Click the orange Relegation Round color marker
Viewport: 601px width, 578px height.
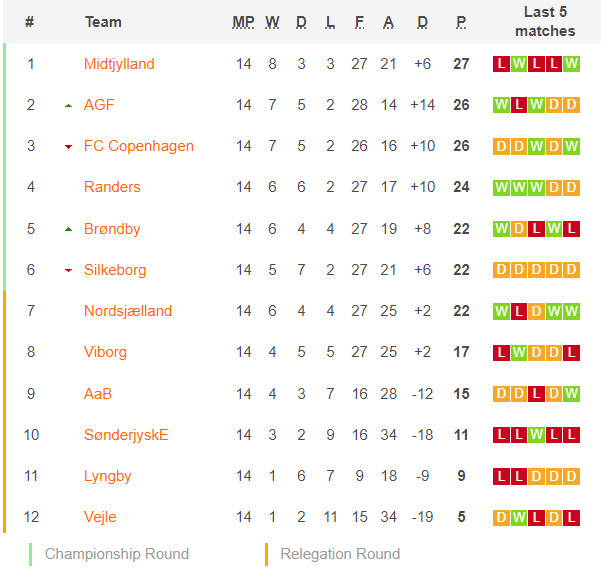pyautogui.click(x=266, y=554)
